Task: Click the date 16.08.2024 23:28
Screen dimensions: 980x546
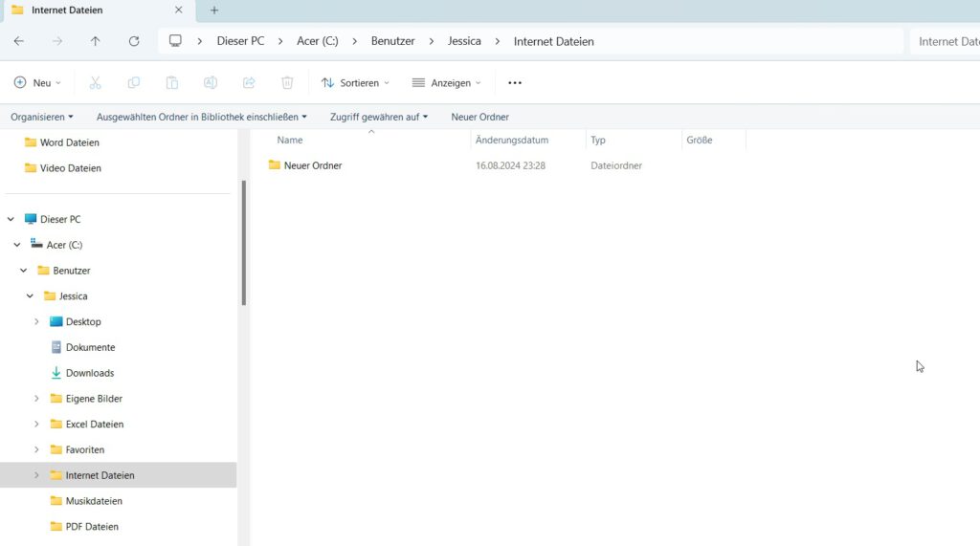Action: pos(511,165)
